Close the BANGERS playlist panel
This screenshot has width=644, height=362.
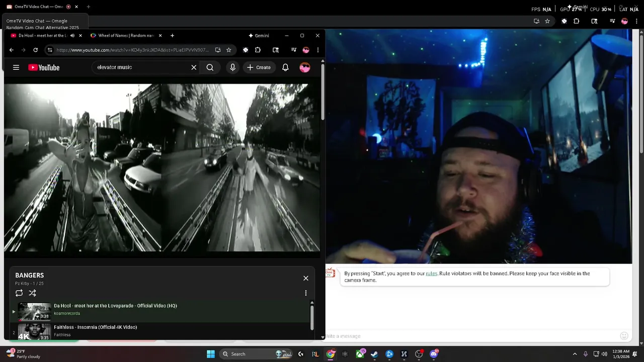pos(305,278)
